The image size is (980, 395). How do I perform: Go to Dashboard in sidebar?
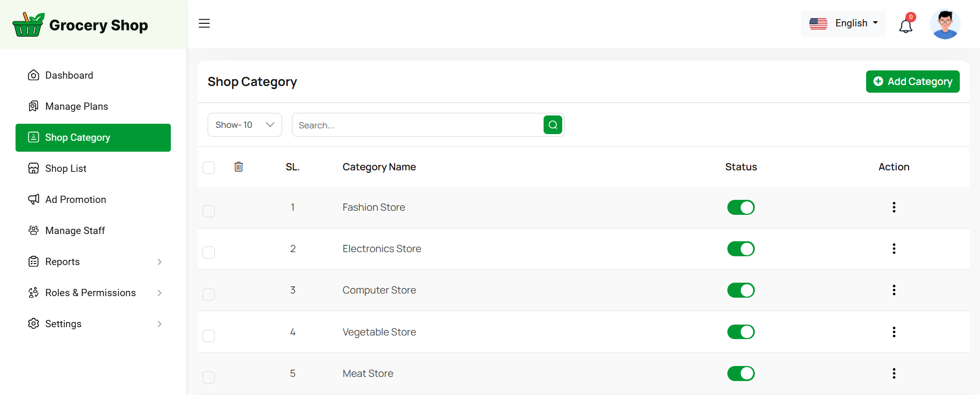click(69, 75)
